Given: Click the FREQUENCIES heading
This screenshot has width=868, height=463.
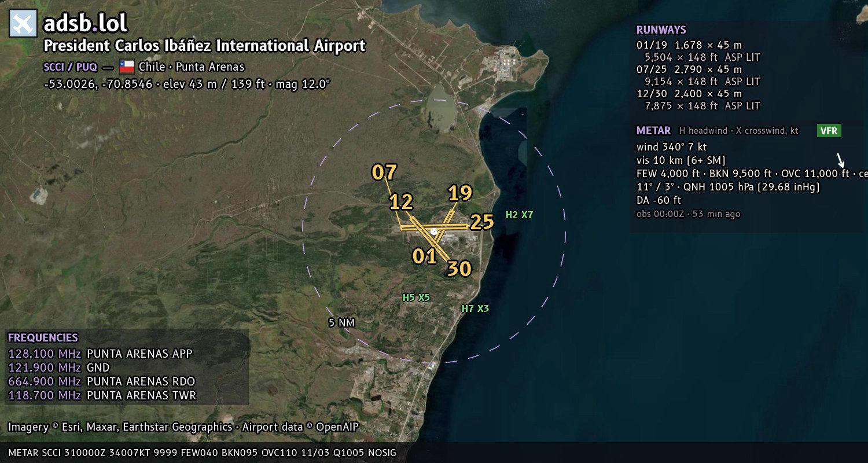Looking at the screenshot, I should [x=43, y=338].
